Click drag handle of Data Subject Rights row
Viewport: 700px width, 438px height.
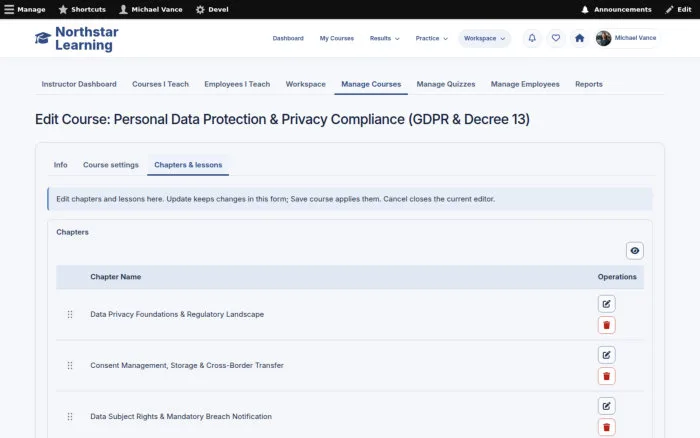click(x=70, y=417)
